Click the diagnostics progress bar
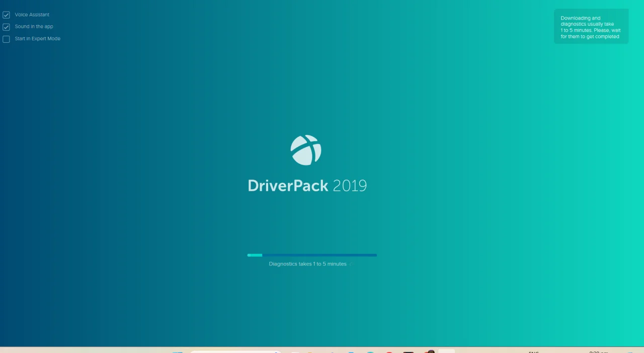Screen dimensions: 644x353 tap(312, 255)
